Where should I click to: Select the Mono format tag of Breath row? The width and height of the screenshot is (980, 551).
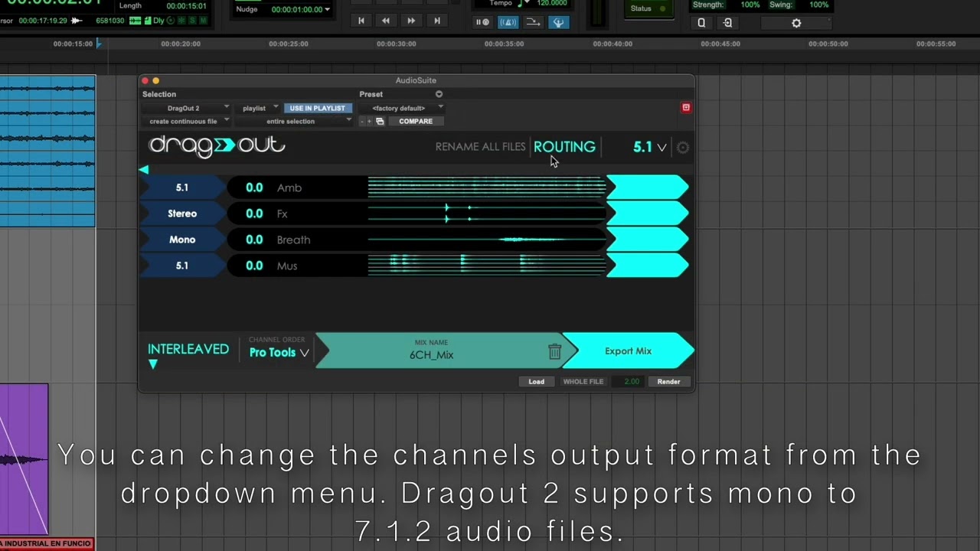(x=182, y=240)
